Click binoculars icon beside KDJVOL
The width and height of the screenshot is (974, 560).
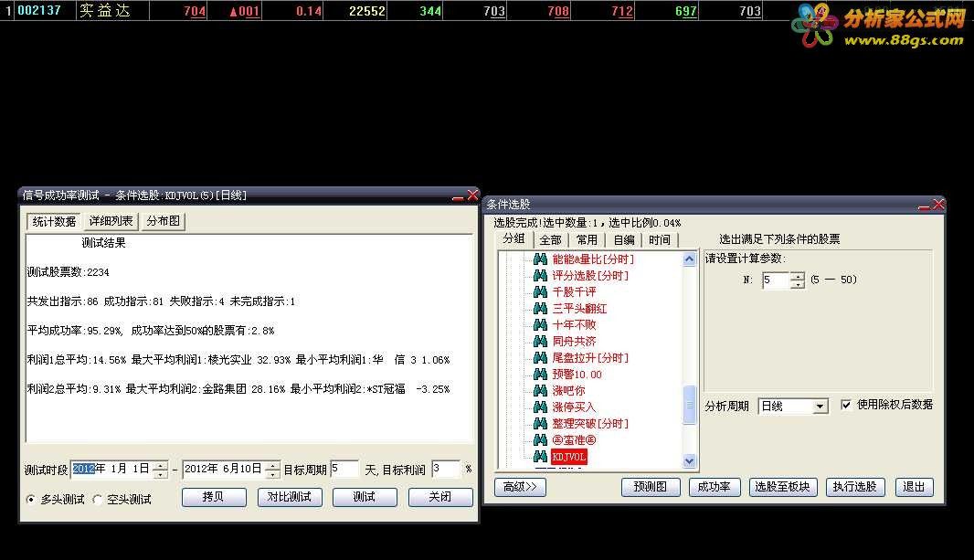(x=540, y=457)
